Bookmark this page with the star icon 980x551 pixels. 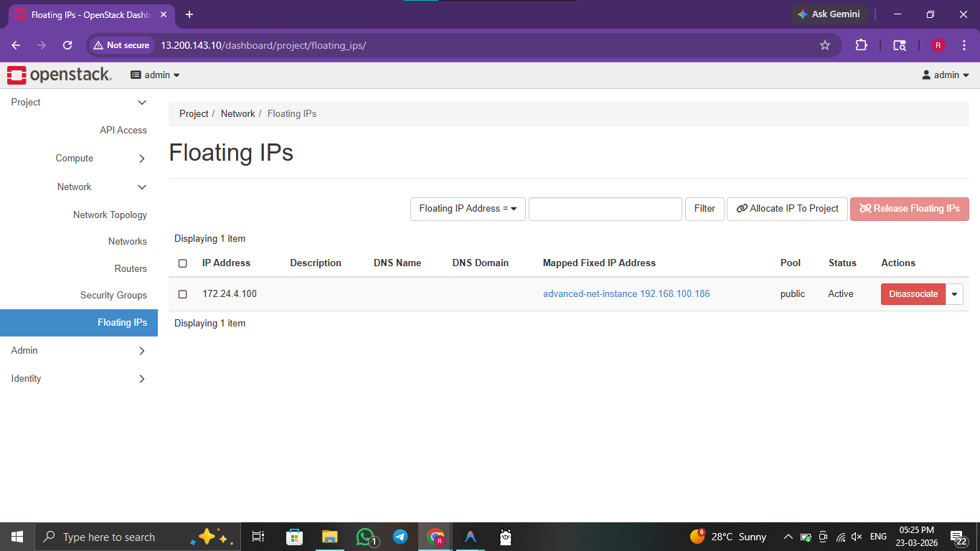(x=825, y=45)
